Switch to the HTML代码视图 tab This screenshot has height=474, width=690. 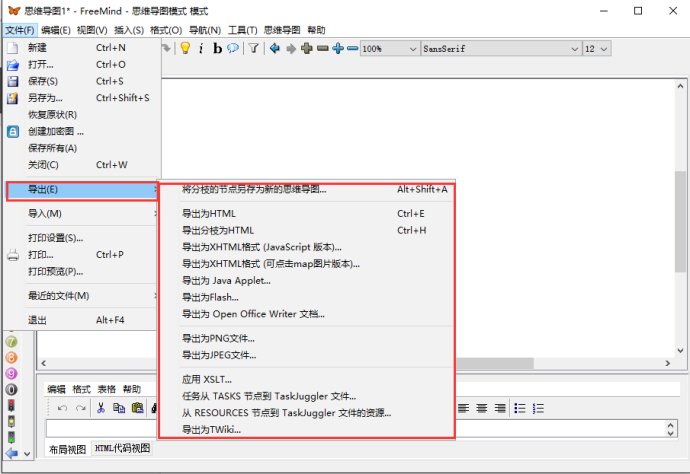[122, 448]
